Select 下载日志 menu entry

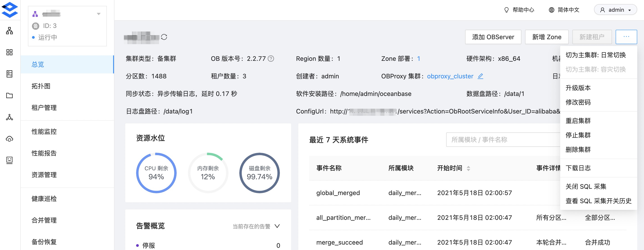click(x=578, y=168)
